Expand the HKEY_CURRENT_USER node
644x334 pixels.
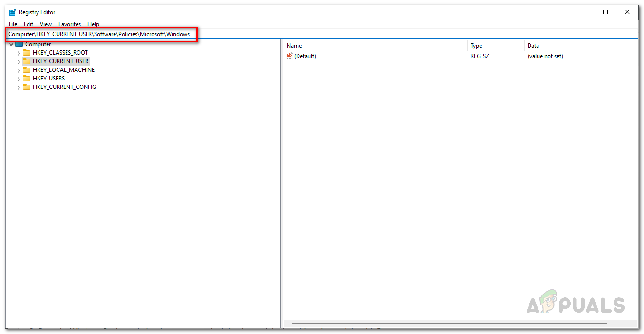point(19,61)
